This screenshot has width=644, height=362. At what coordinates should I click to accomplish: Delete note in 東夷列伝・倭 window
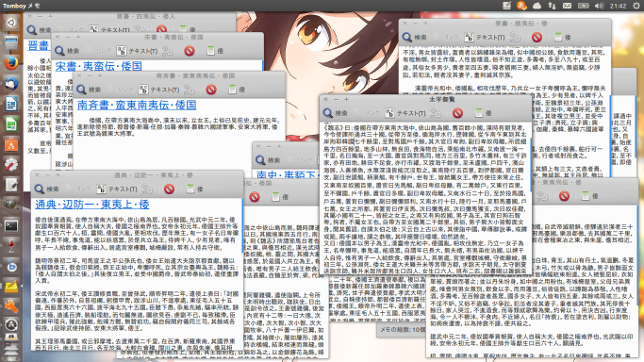click(x=564, y=196)
